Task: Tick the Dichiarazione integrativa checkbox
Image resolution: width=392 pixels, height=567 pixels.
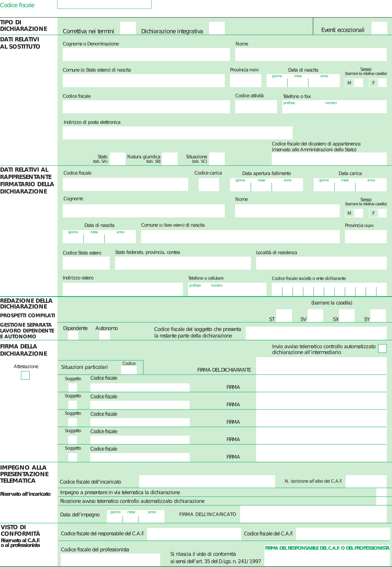Action: (217, 28)
